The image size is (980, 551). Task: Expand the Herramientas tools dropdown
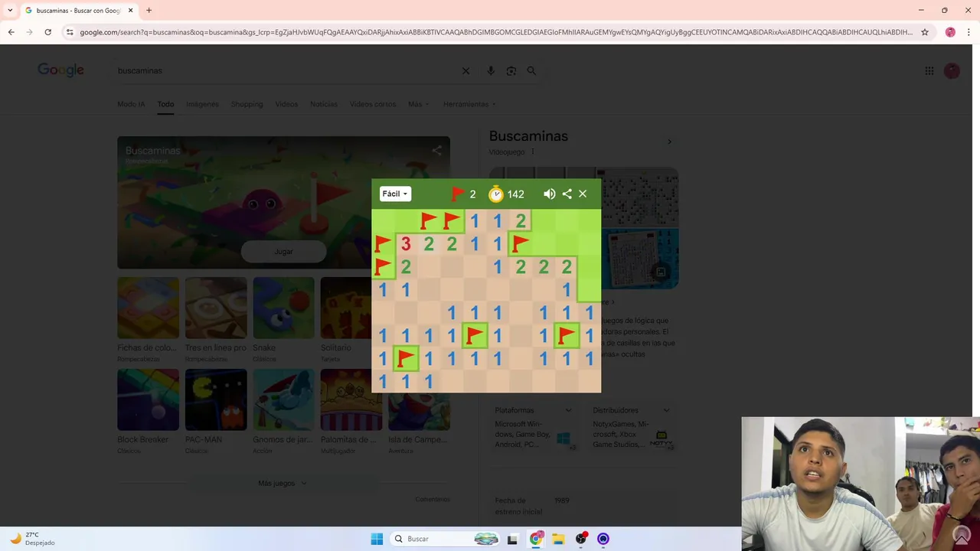(x=469, y=104)
